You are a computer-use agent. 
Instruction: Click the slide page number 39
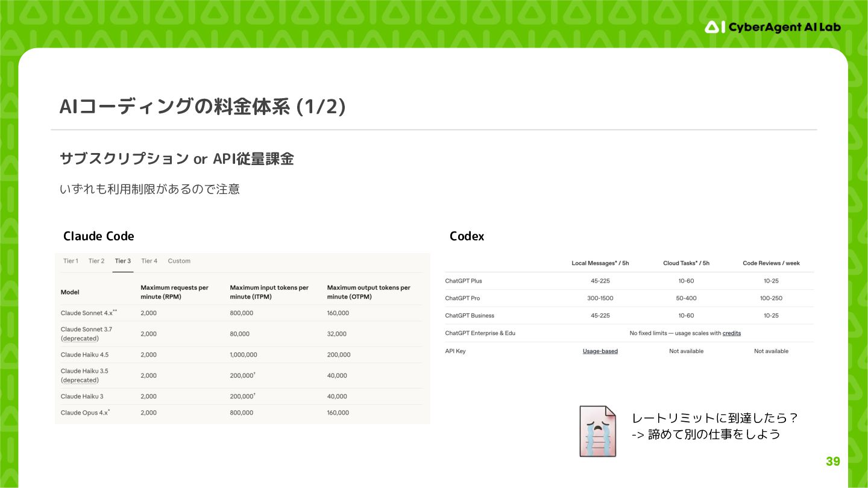832,461
